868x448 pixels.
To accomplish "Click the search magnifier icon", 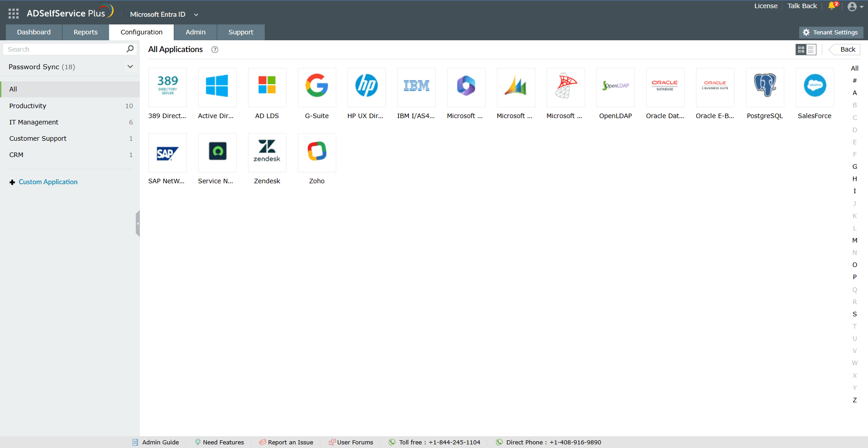I will 130,49.
